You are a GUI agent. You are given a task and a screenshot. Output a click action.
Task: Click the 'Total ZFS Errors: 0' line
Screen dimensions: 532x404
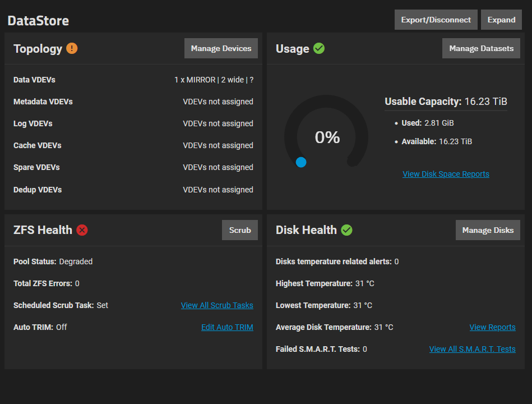(x=47, y=283)
